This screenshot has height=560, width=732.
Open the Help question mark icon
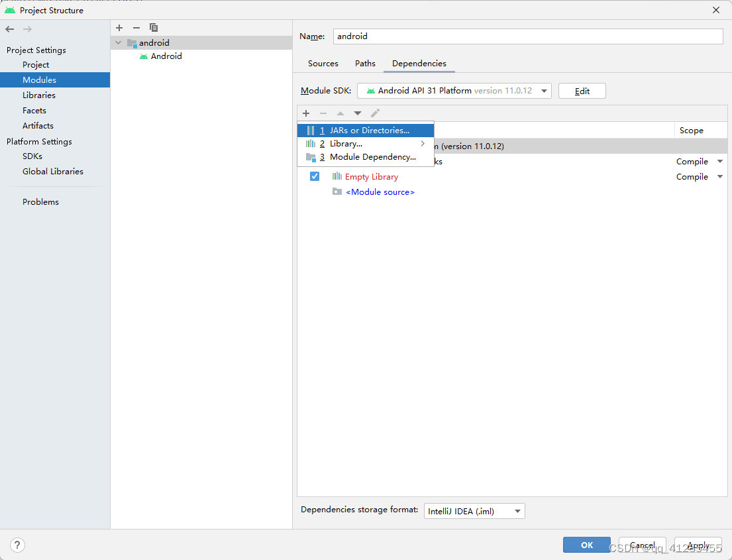[x=17, y=544]
